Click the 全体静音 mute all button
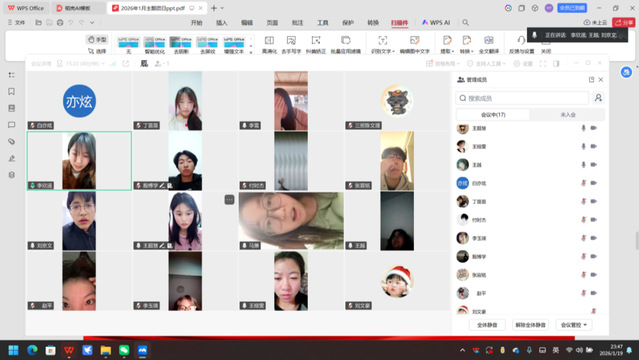Image resolution: width=639 pixels, height=360 pixels. [487, 325]
